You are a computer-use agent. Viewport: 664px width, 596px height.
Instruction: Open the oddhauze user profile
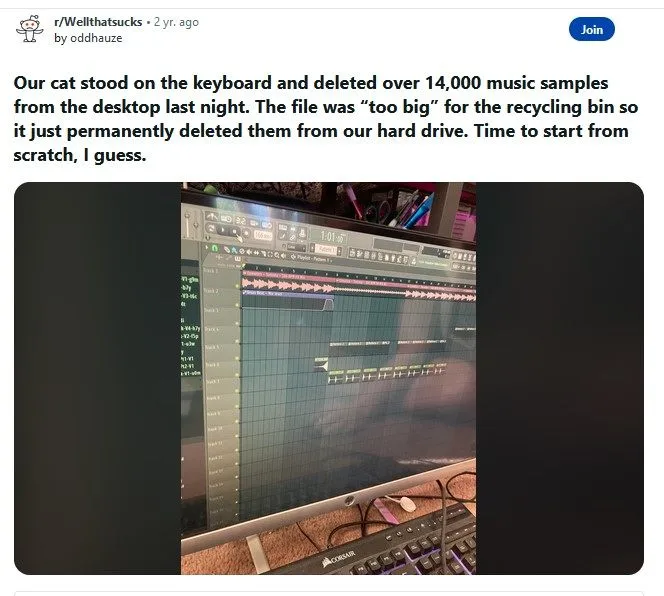96,38
